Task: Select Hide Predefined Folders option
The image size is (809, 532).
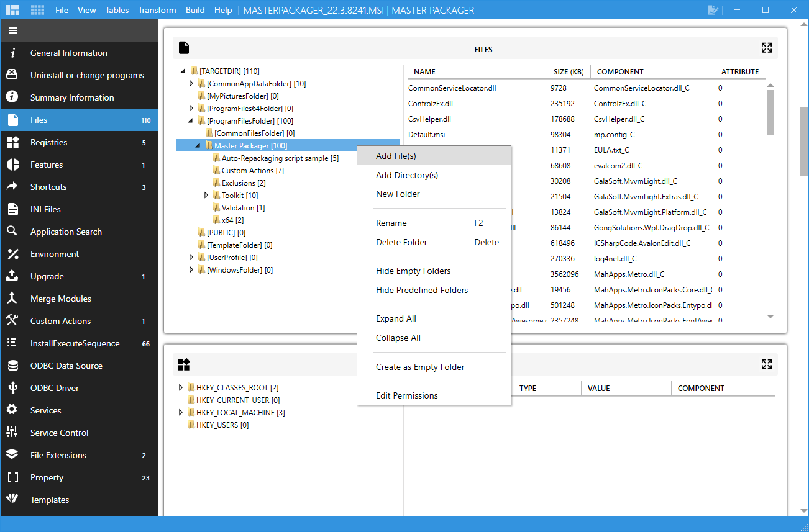Action: (434, 290)
